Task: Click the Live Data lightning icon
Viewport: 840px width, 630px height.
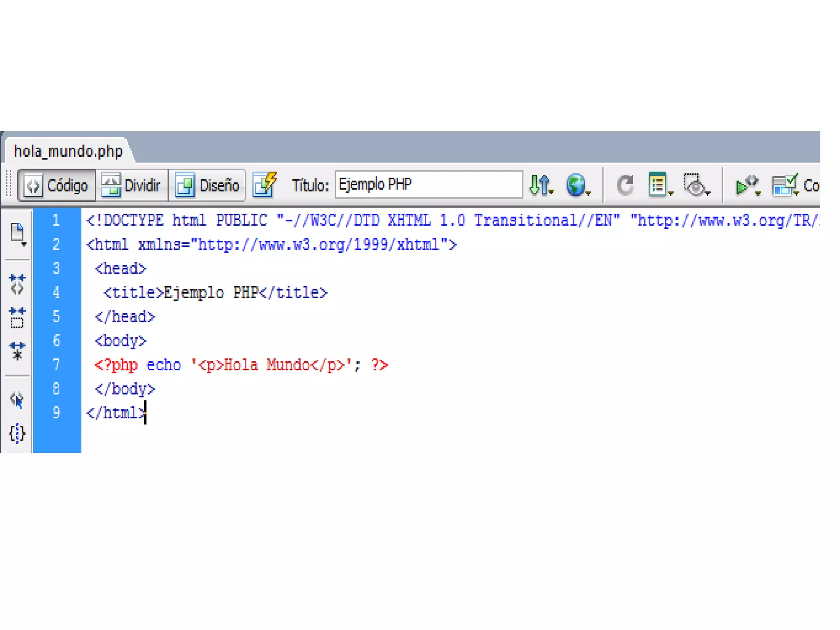Action: (265, 185)
